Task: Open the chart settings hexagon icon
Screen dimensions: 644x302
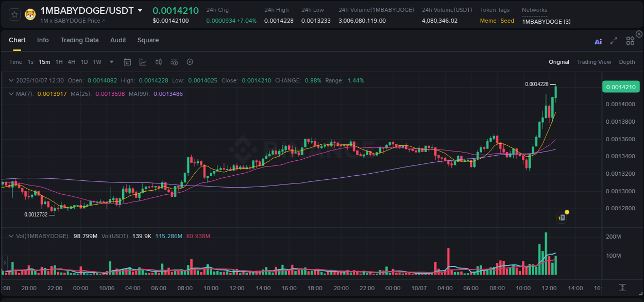Action: (x=190, y=62)
